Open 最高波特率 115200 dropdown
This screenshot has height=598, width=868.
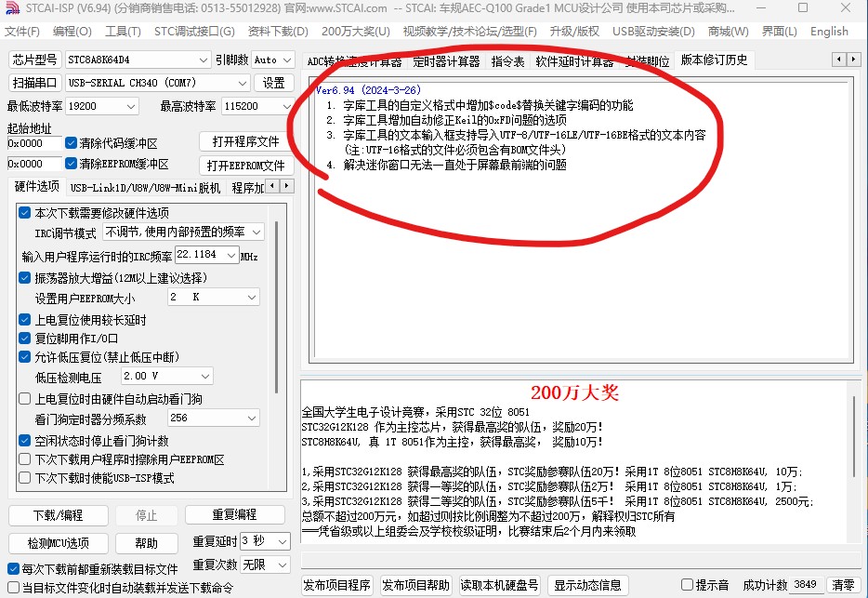[257, 106]
